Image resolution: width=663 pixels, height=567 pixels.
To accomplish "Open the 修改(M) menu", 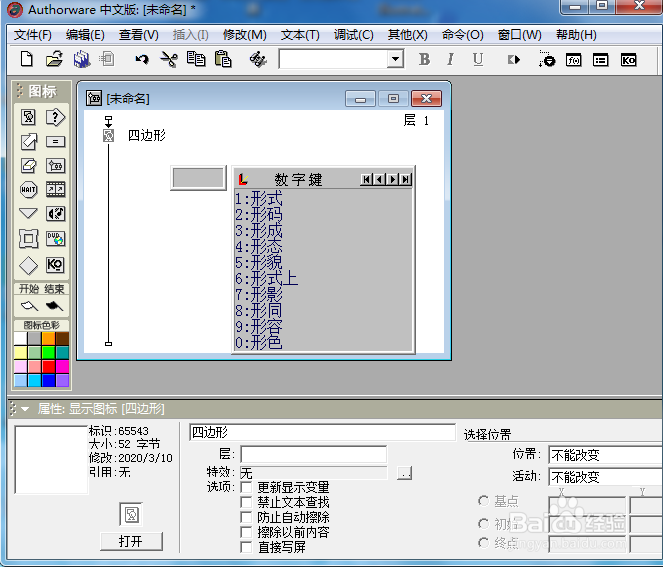I will point(244,35).
